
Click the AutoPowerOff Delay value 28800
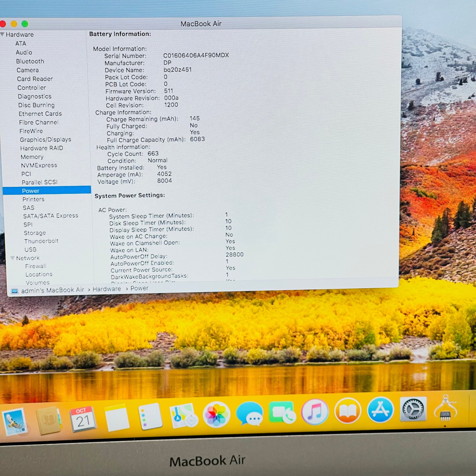(x=234, y=255)
